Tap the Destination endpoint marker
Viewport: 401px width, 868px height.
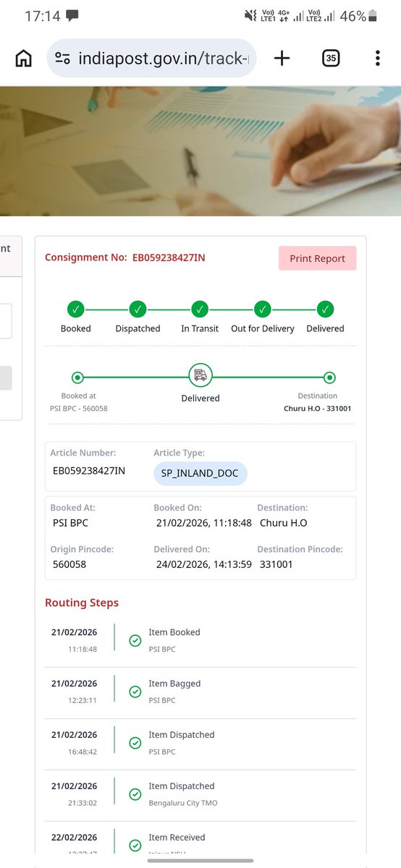(329, 377)
